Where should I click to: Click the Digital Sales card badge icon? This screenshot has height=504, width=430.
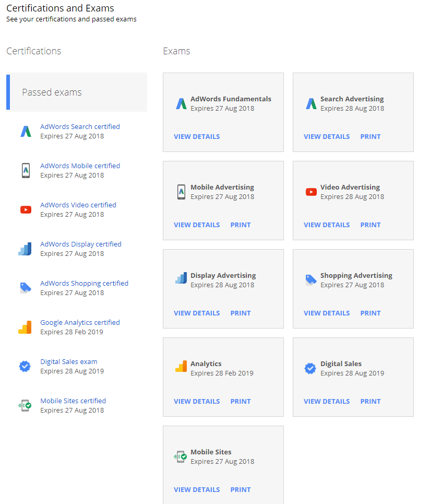tap(310, 368)
